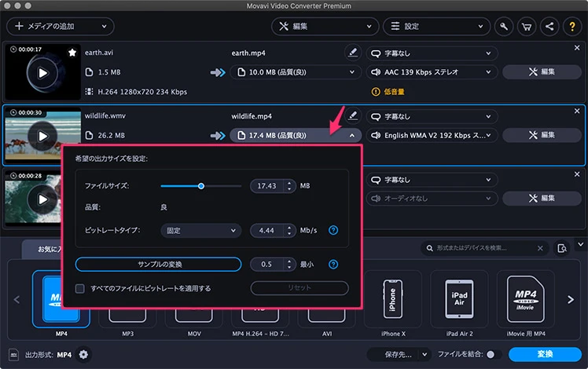This screenshot has width=588, height=369.
Task: Open the activation key icon button
Action: (x=504, y=27)
